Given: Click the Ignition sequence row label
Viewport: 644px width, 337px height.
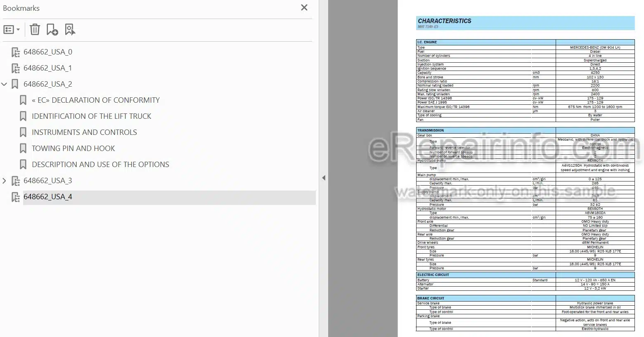Looking at the screenshot, I should pos(431,68).
